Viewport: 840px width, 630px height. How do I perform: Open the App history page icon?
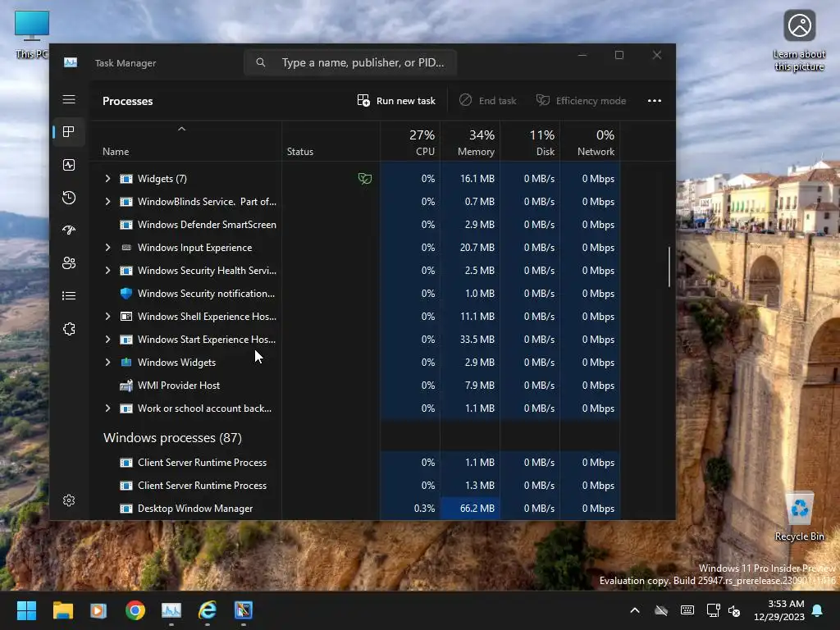point(69,198)
